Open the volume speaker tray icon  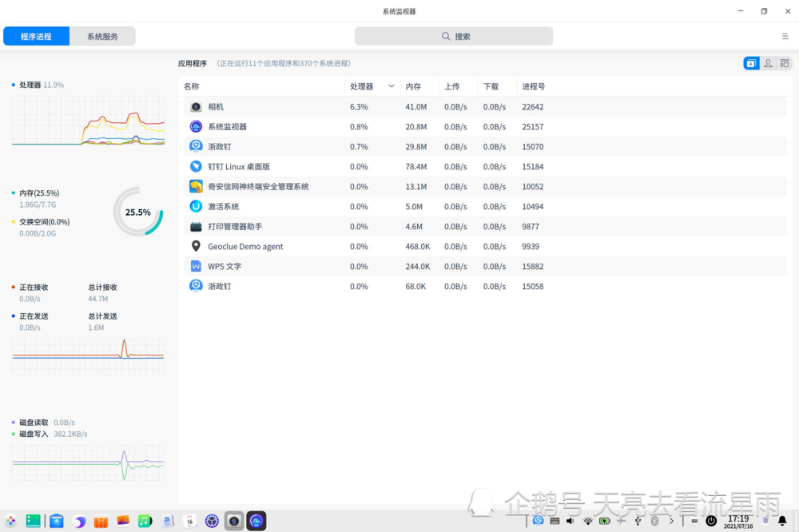pyautogui.click(x=570, y=521)
